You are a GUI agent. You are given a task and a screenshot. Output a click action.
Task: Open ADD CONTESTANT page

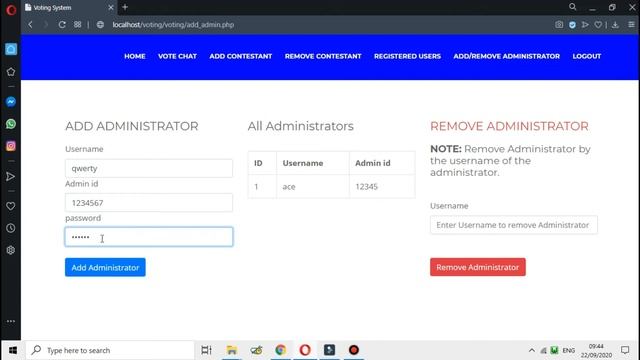coord(240,56)
